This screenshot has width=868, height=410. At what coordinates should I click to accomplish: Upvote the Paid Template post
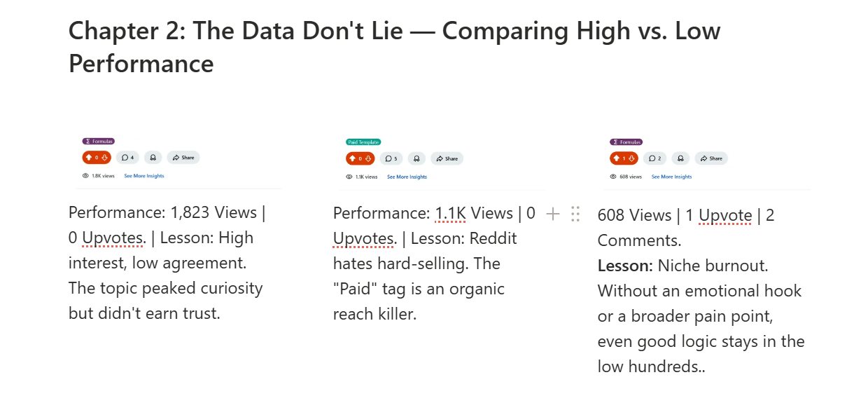[x=352, y=158]
